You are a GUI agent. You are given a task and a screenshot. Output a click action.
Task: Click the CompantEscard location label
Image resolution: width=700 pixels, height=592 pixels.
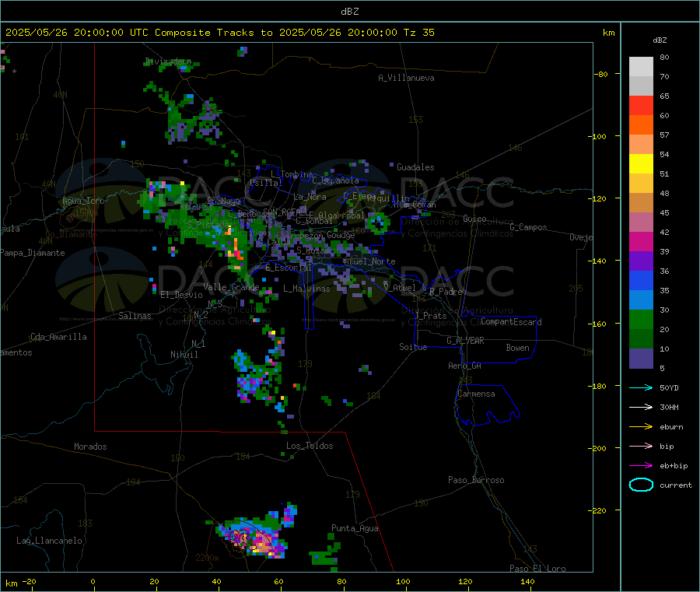511,322
